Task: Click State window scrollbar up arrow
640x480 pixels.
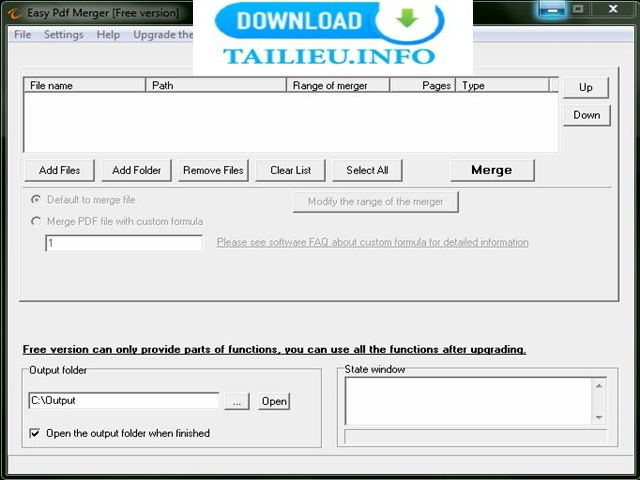Action: [x=599, y=386]
